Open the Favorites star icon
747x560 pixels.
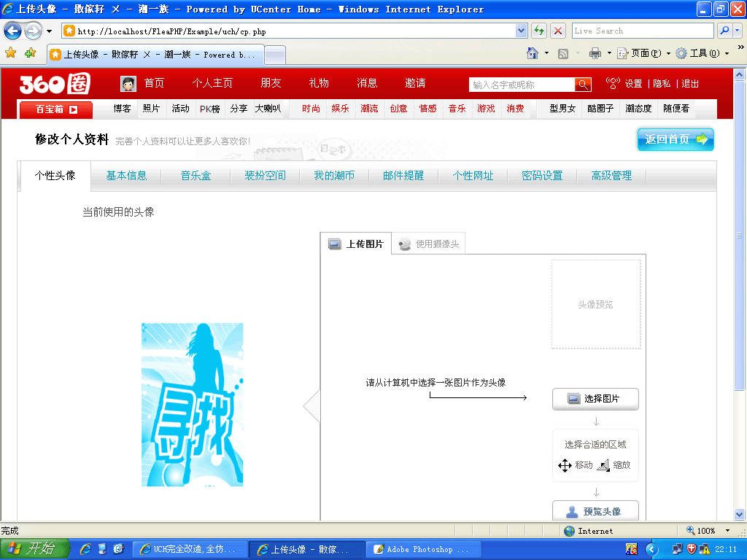point(10,53)
